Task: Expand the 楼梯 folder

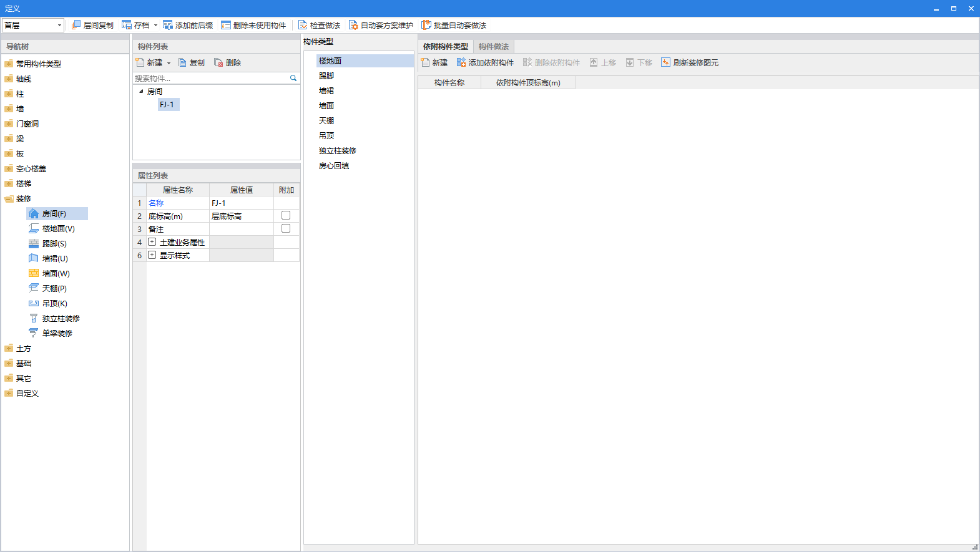Action: point(9,184)
